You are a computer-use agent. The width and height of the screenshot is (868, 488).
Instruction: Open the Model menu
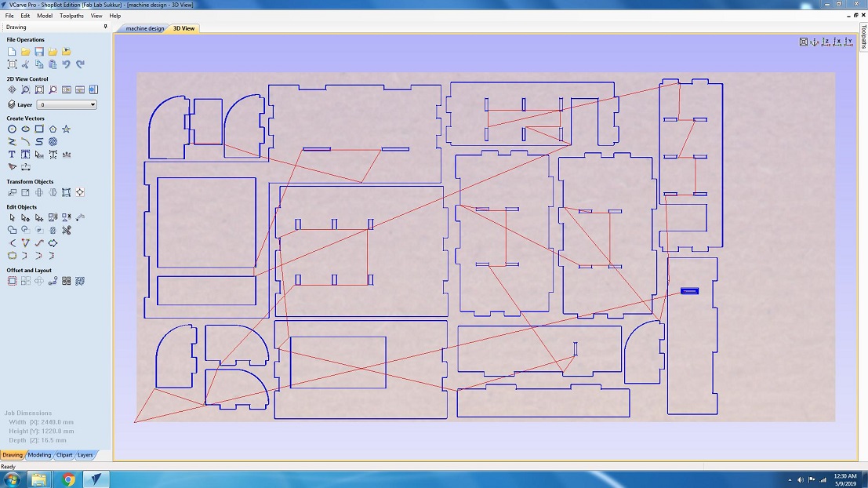pos(44,16)
